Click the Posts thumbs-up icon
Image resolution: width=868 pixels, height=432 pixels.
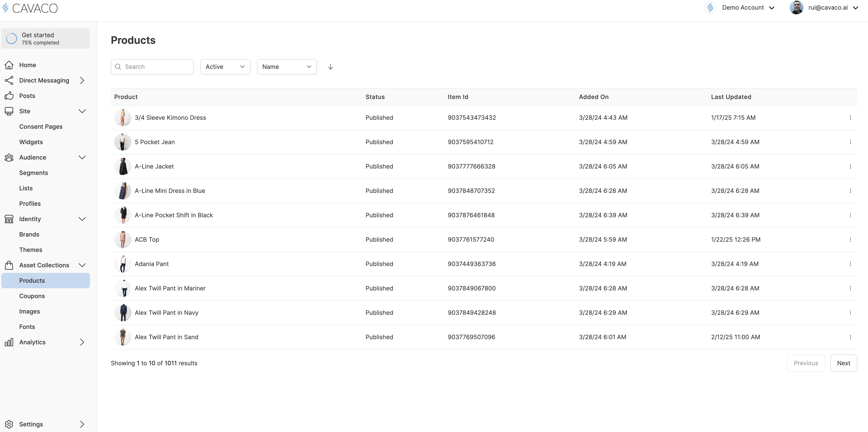pyautogui.click(x=9, y=96)
